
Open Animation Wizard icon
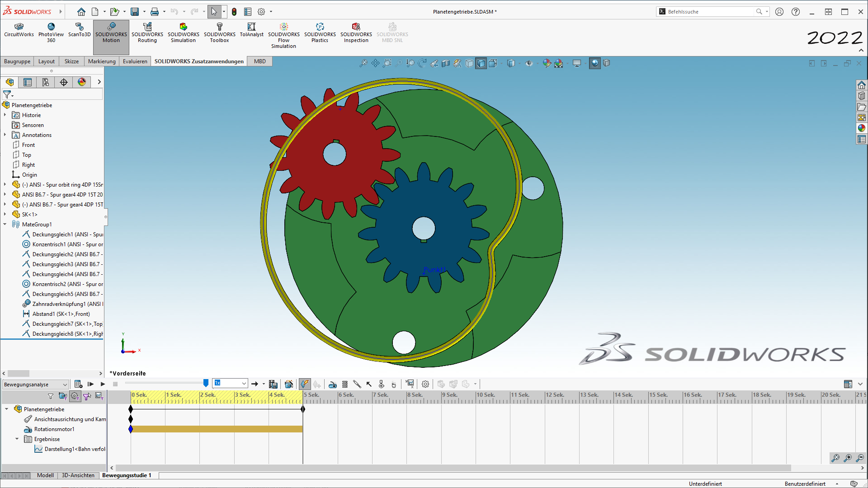click(289, 384)
